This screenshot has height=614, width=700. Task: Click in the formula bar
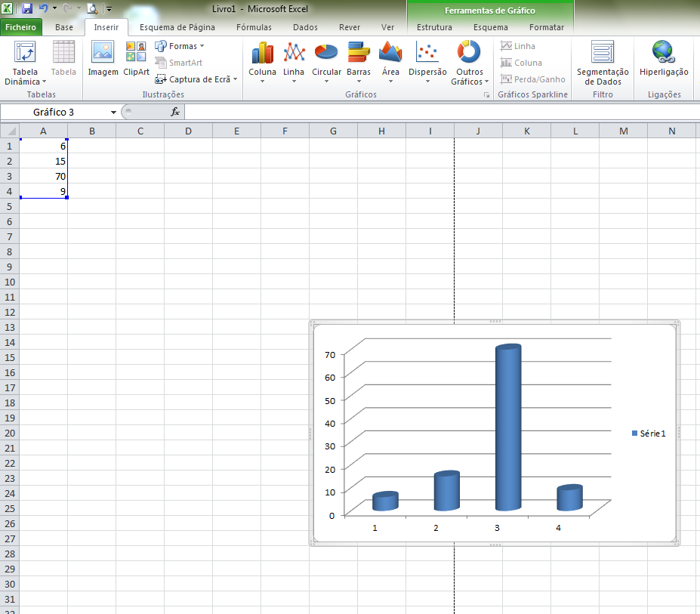442,112
